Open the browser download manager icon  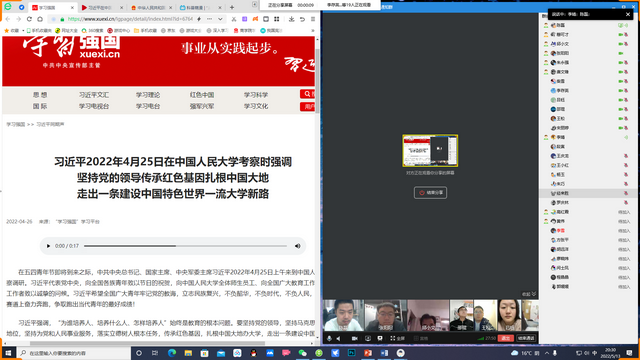(x=291, y=19)
